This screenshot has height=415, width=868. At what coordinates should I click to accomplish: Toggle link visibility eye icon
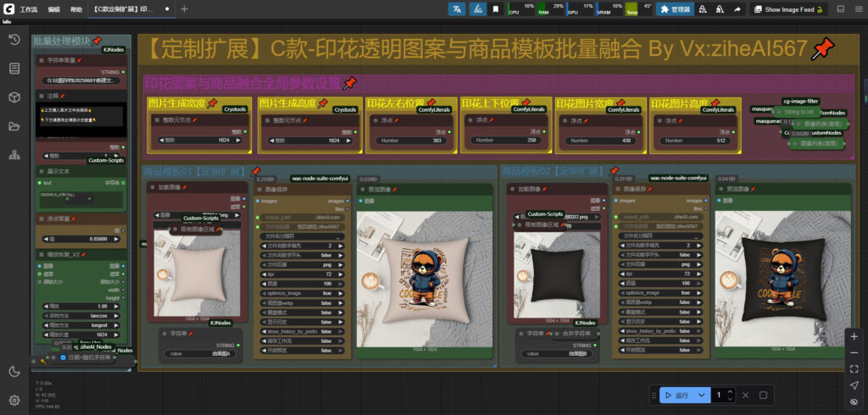854,401
